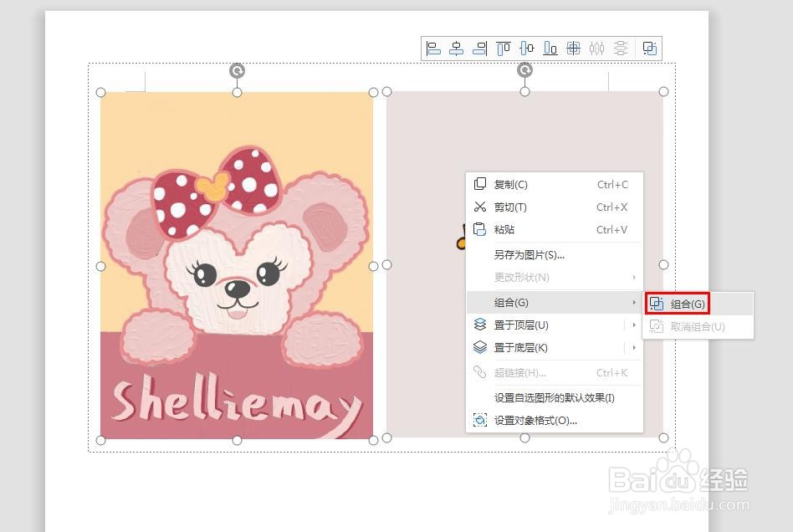Align selected objects to the bottom
The width and height of the screenshot is (793, 532).
550,49
